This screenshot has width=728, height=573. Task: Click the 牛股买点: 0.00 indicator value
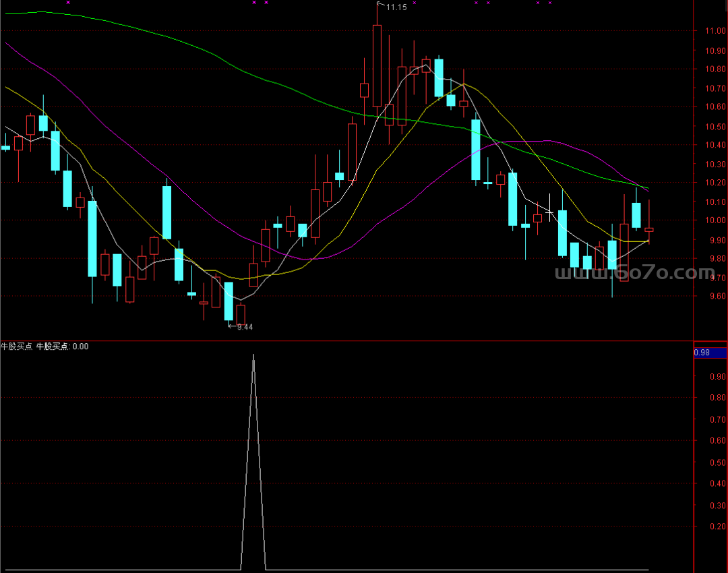pos(62,346)
